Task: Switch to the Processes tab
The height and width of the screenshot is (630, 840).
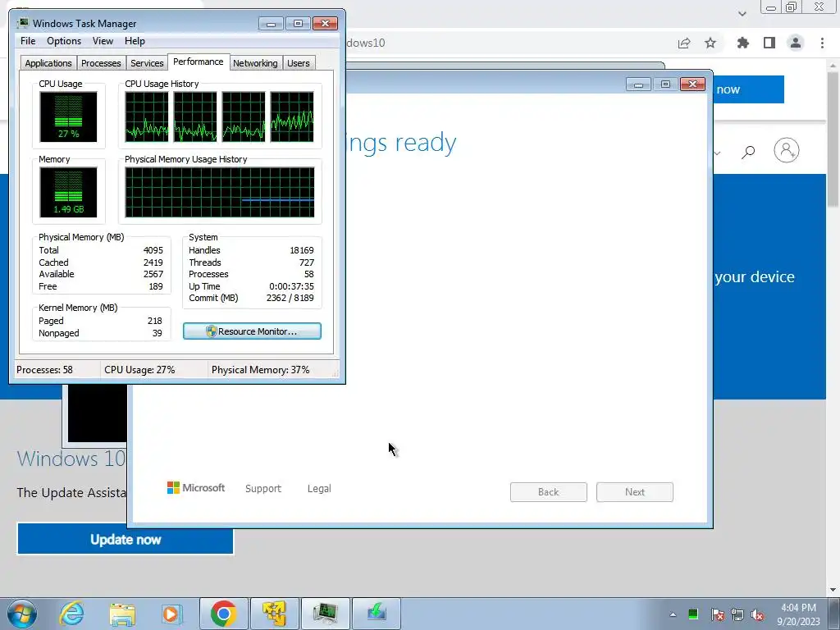Action: tap(101, 63)
